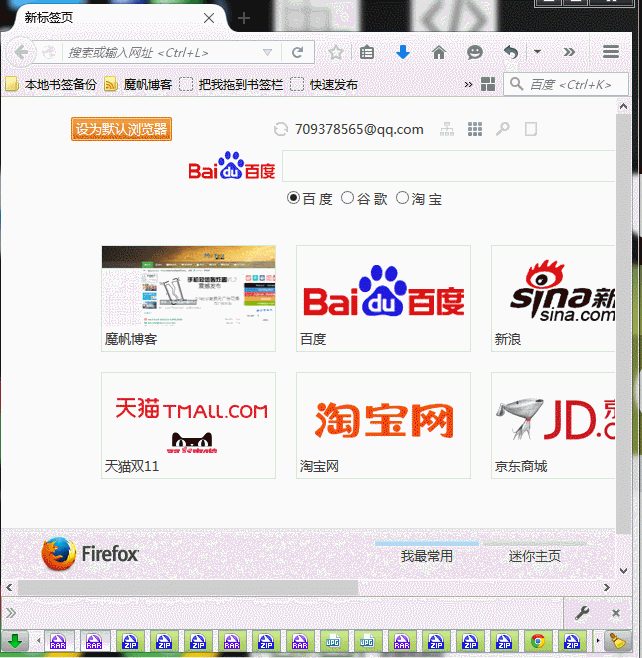Click the horizontal scrollbar left arrow

tap(9, 588)
